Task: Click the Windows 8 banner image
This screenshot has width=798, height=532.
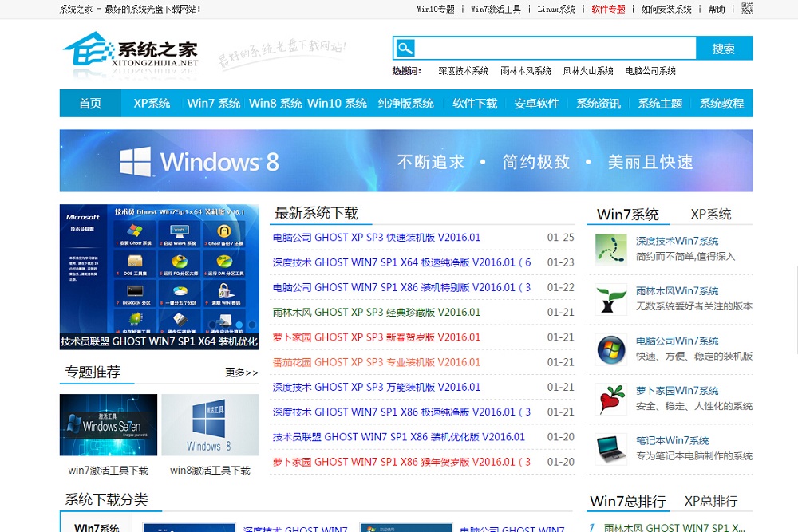Action: point(406,161)
